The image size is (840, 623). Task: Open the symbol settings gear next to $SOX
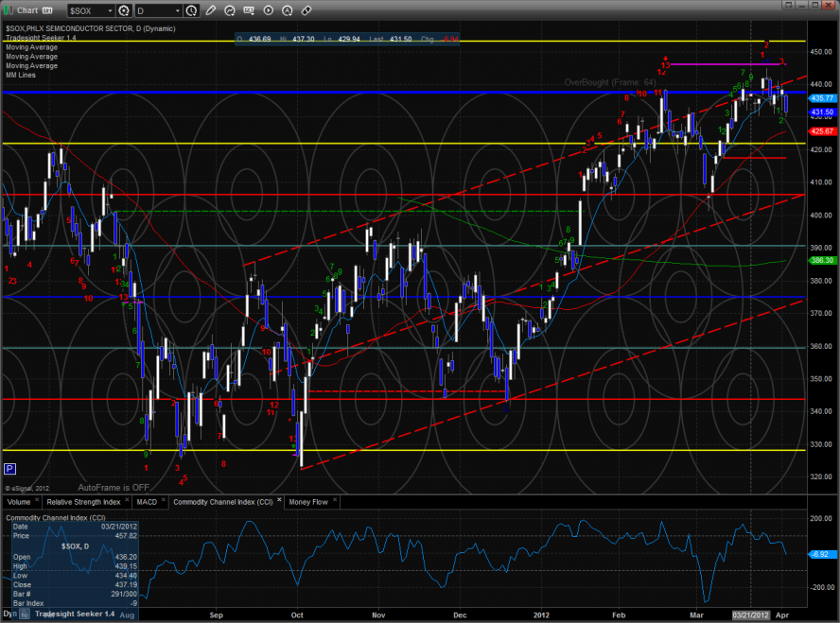pyautogui.click(x=124, y=10)
